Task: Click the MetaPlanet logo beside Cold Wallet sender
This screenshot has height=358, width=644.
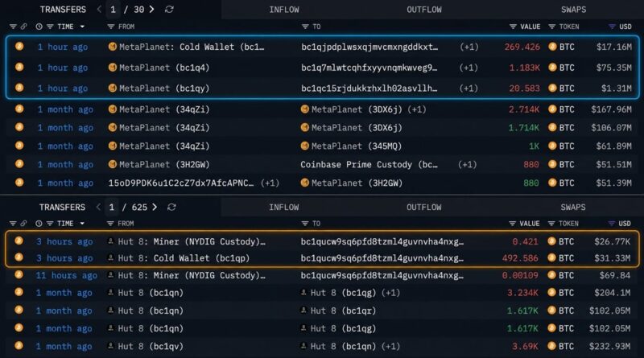Action: tap(113, 47)
